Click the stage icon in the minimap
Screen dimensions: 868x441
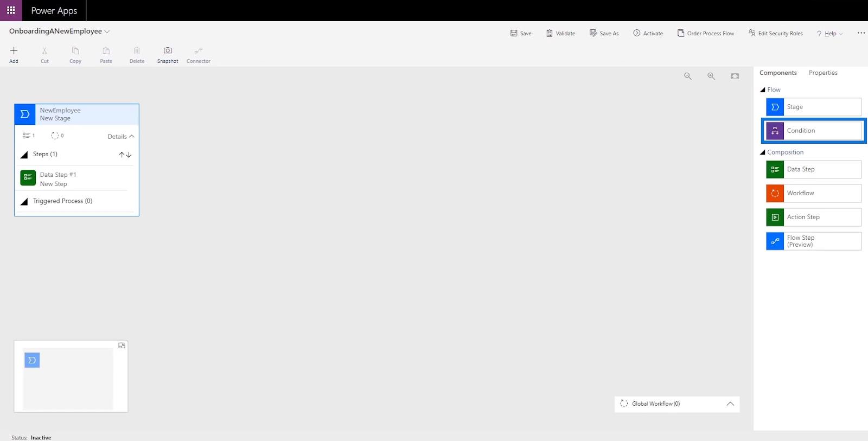click(32, 360)
